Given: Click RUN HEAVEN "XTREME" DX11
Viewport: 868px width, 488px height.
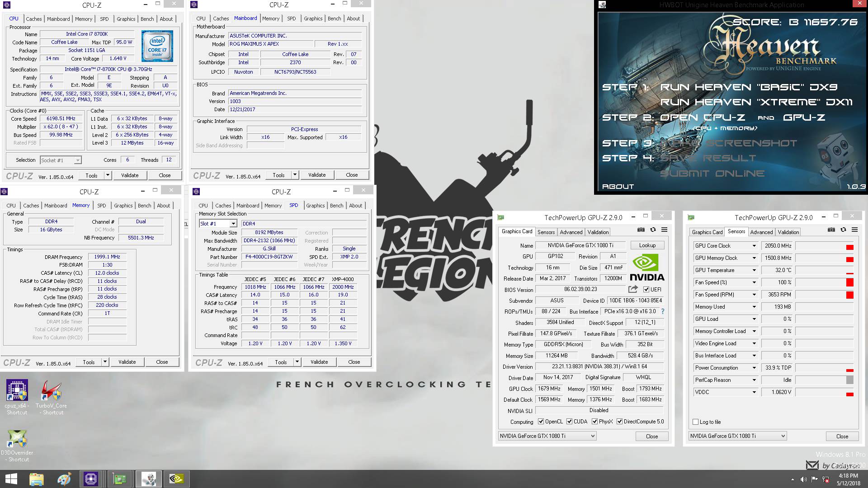Looking at the screenshot, I should (x=756, y=102).
